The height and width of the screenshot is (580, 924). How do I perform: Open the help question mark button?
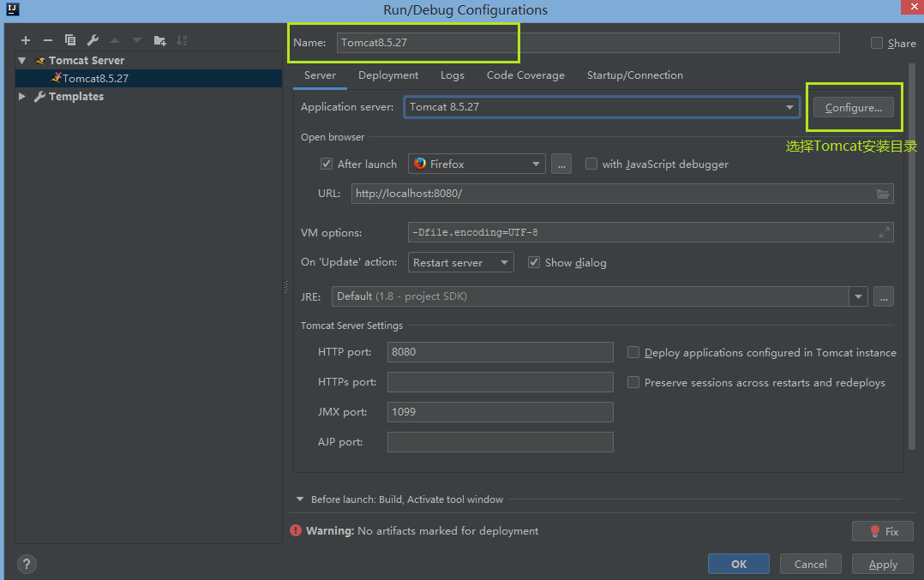(x=26, y=564)
